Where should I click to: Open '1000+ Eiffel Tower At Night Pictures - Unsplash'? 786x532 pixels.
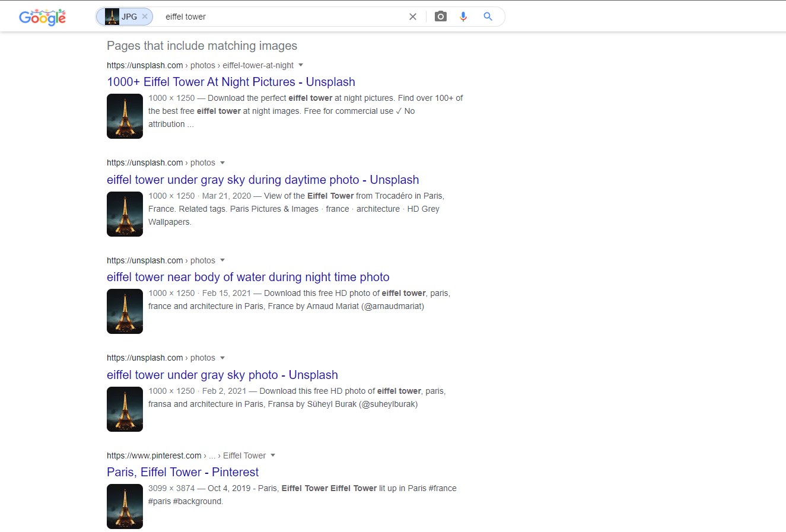231,82
